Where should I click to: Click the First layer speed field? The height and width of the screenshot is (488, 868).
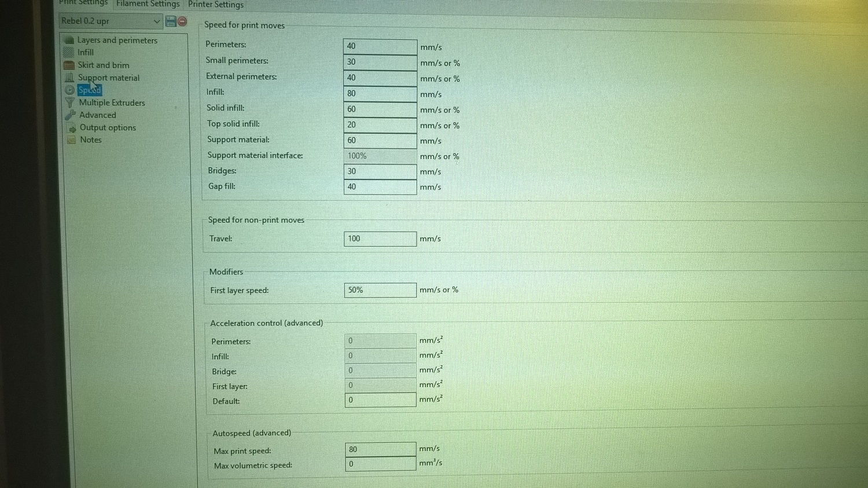(380, 290)
